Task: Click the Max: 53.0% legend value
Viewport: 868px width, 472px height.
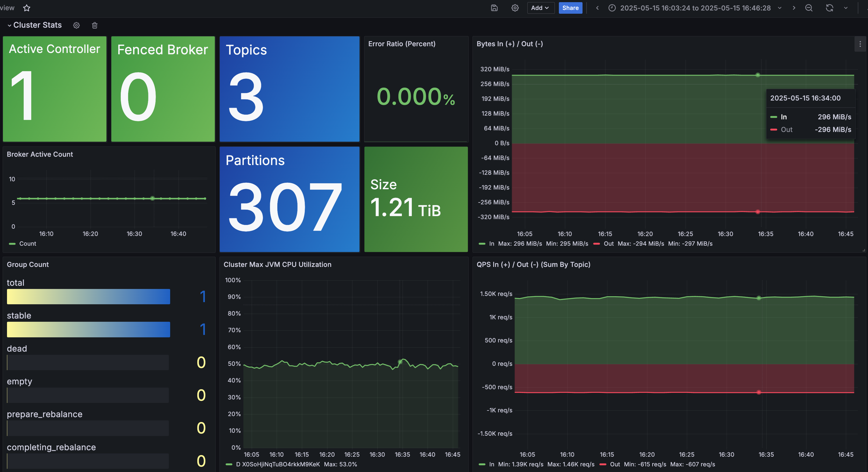Action: [340, 464]
